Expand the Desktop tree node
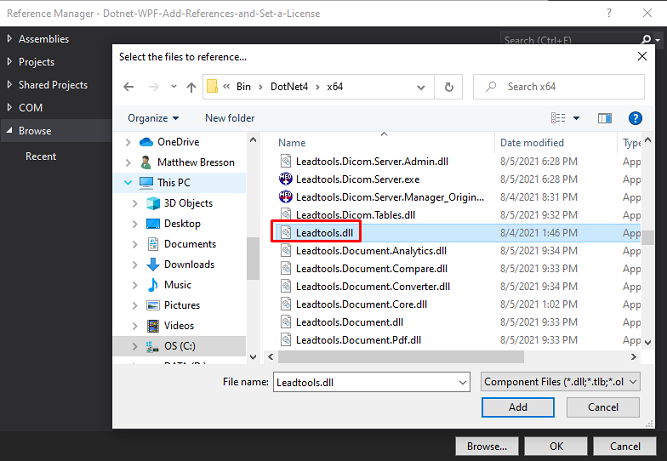 pos(135,224)
